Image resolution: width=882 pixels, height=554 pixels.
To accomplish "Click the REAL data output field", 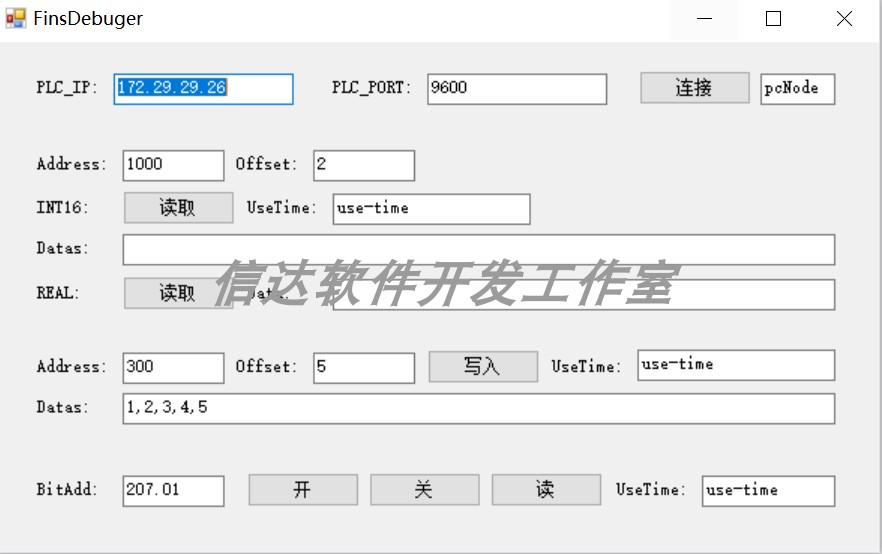I will [x=584, y=295].
